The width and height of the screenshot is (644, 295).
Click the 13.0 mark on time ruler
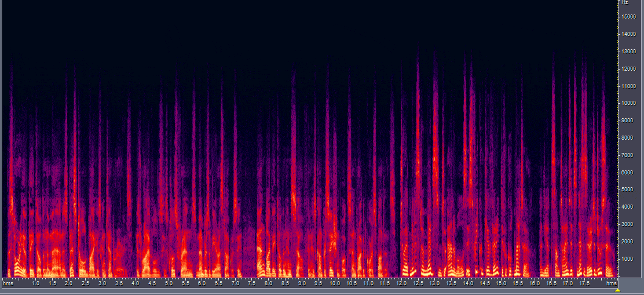[434, 283]
